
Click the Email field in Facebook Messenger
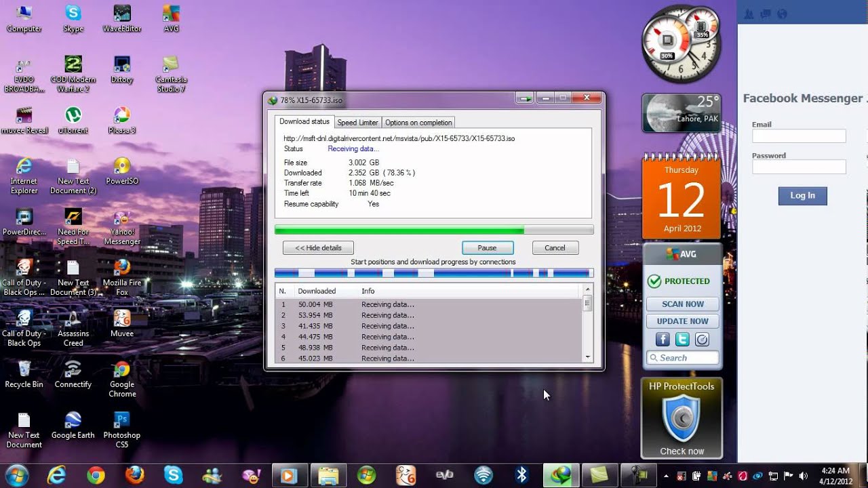click(799, 136)
